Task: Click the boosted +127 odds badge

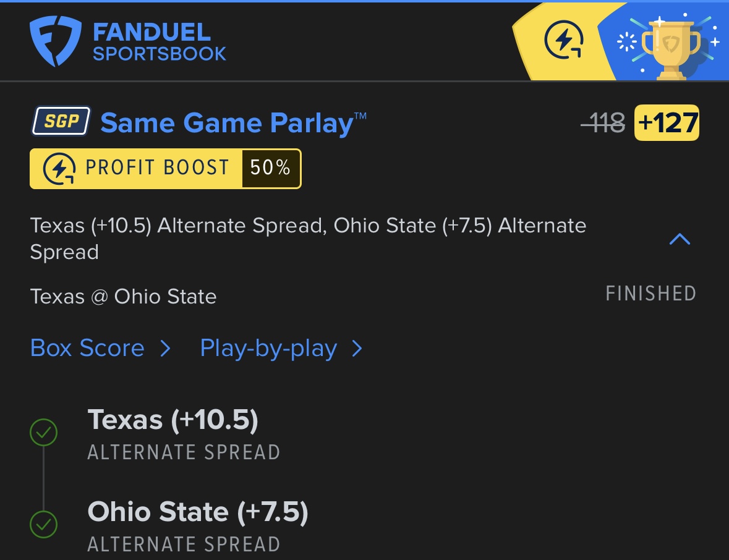Action: pos(667,123)
